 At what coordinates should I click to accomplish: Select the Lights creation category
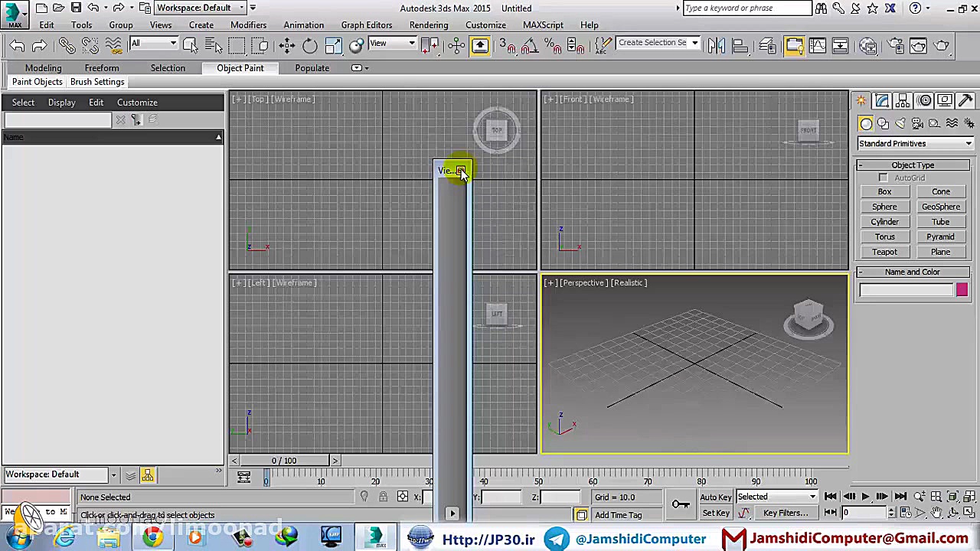point(900,123)
